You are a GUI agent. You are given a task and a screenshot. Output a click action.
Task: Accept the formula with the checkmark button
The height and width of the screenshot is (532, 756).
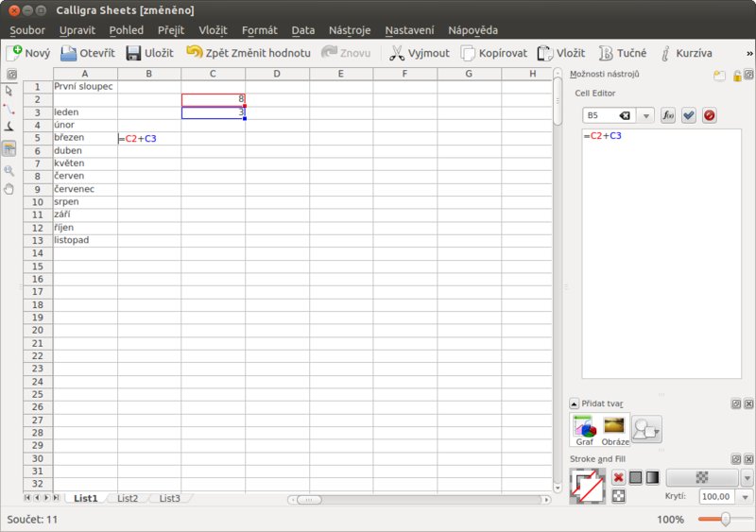coord(689,115)
